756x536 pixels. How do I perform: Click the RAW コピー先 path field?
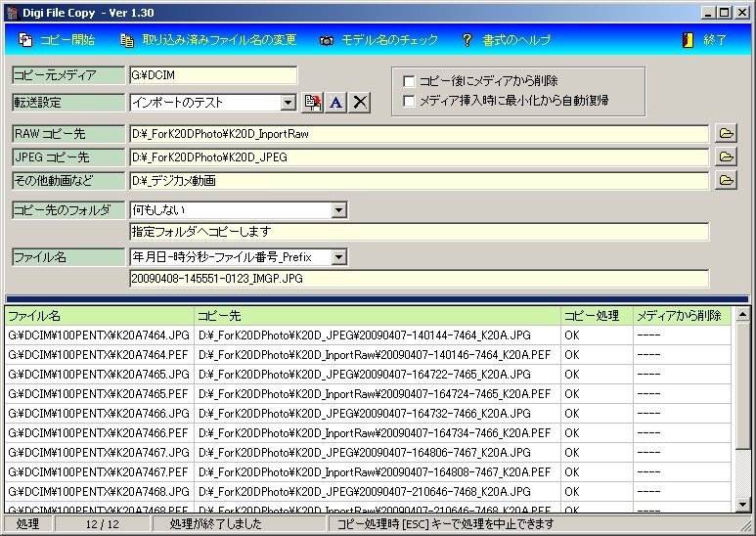[x=419, y=134]
